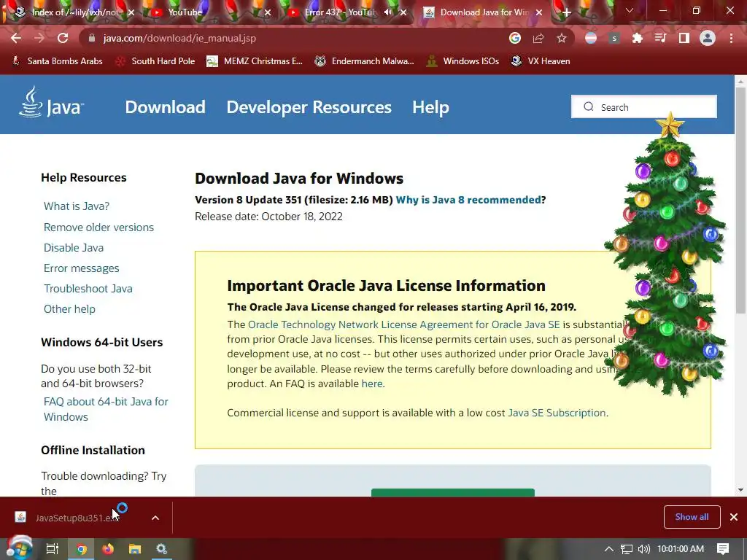747x560 pixels.
Task: Open South Hard Pole bookmark
Action: click(x=155, y=61)
